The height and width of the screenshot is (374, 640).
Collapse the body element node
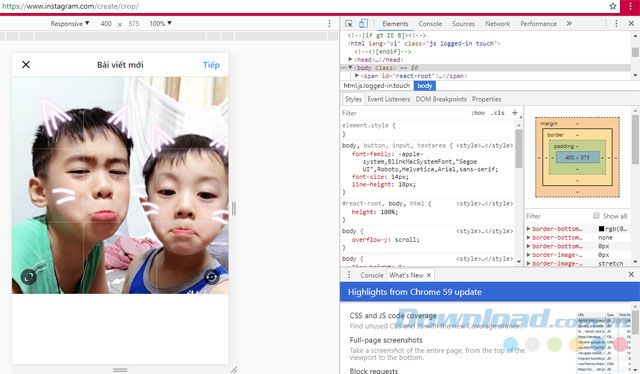pyautogui.click(x=350, y=68)
